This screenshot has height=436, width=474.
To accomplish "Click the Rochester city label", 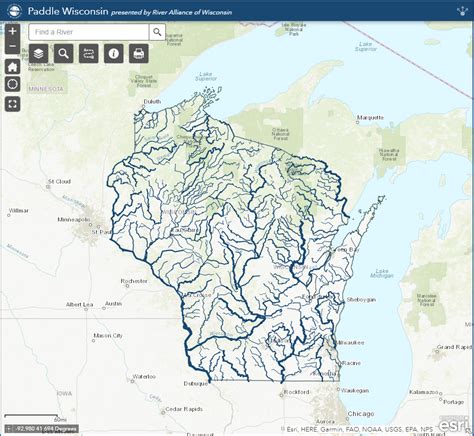I will click(x=134, y=281).
